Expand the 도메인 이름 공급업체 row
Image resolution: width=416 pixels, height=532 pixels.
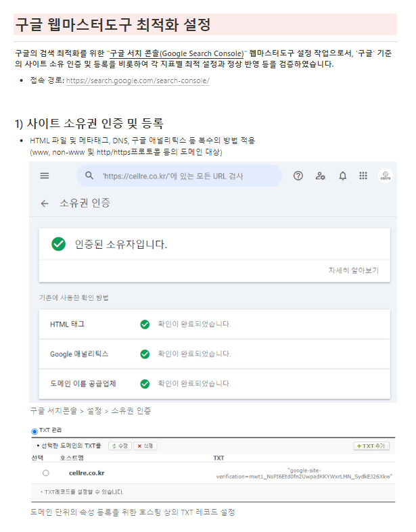[214, 384]
